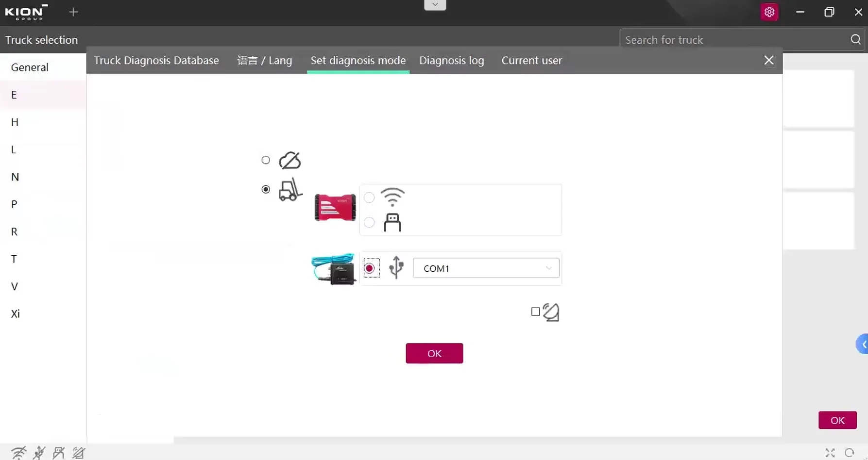Click the red KION diagnostic box image
Screen dimensions: 868x460
335,207
